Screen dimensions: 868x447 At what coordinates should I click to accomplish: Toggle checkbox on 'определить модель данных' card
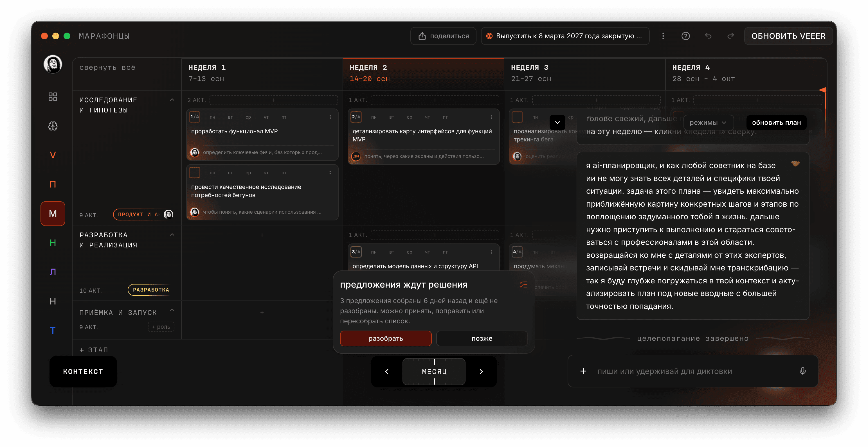pyautogui.click(x=356, y=252)
